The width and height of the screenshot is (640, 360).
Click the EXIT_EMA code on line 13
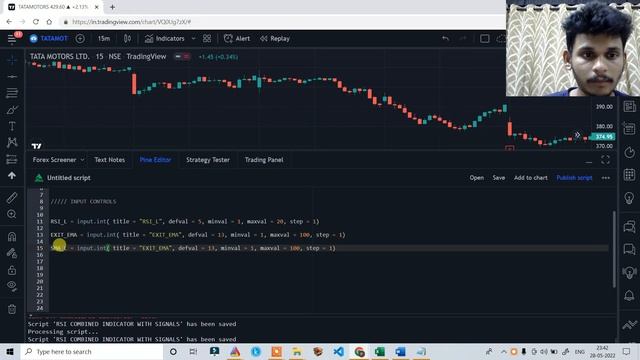tap(64, 235)
